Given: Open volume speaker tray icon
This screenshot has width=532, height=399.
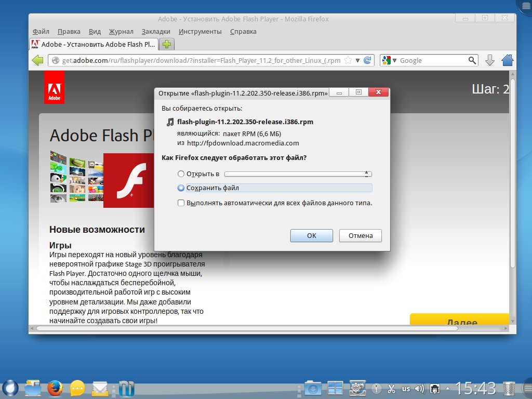Looking at the screenshot, I should tap(420, 388).
